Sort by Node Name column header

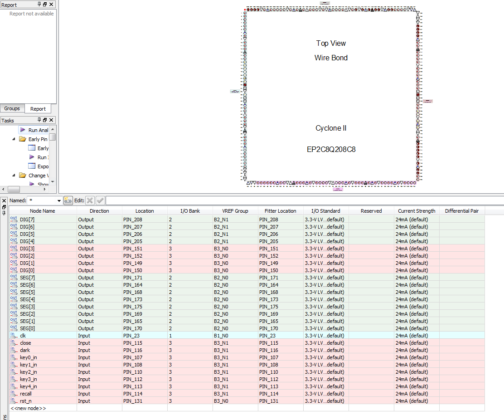43,211
